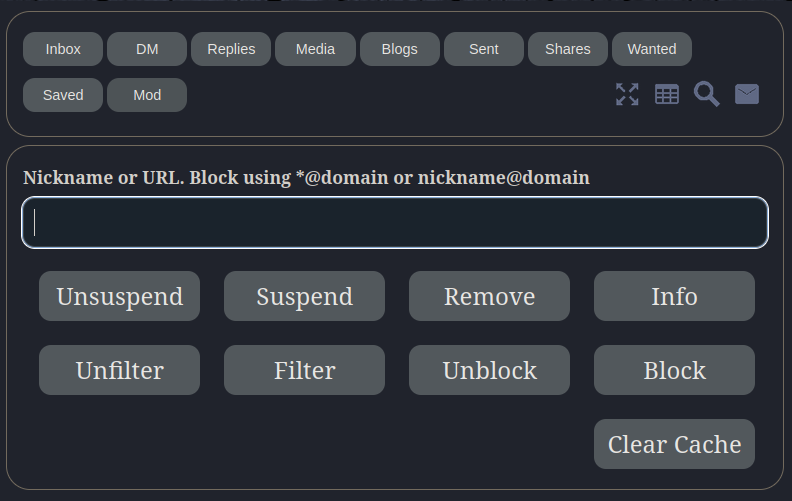Click the envelope new post icon
The height and width of the screenshot is (501, 792).
click(747, 94)
